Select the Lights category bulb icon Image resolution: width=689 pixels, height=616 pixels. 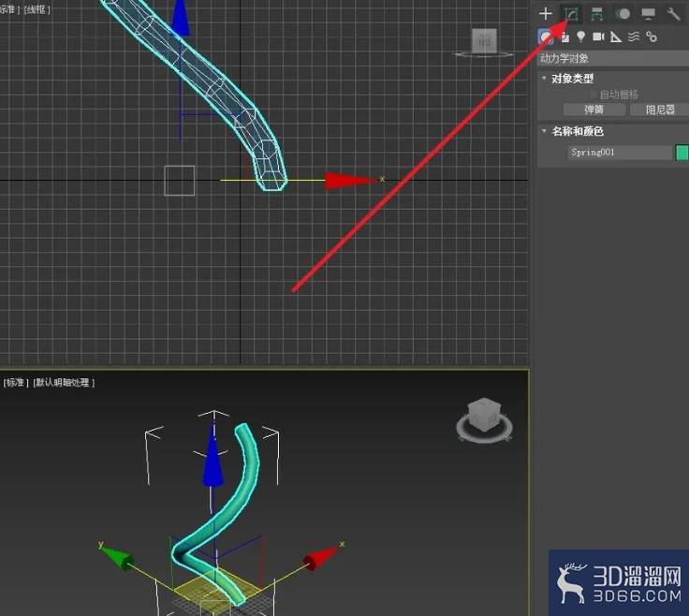click(581, 37)
